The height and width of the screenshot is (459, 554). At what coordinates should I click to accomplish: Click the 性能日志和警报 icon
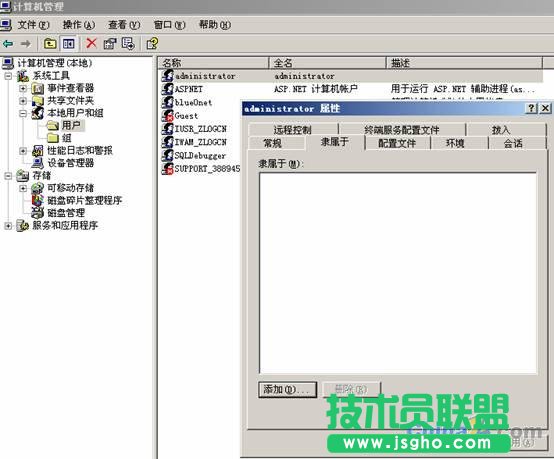pos(37,151)
